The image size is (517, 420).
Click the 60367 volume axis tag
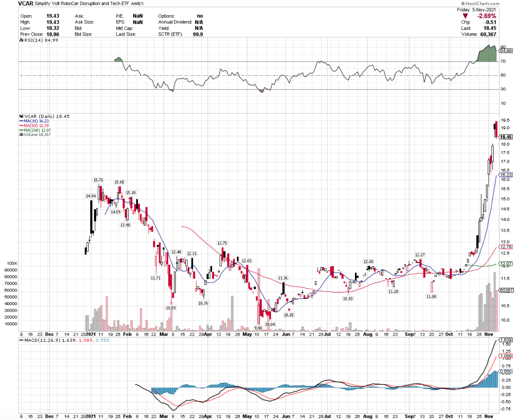[506, 290]
